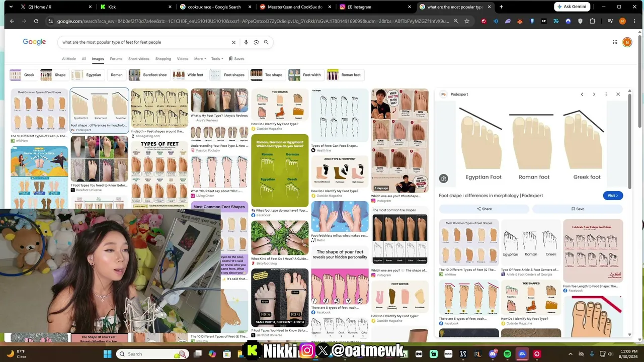Reload the page with the refresh icon
The image size is (644, 362).
point(36,21)
